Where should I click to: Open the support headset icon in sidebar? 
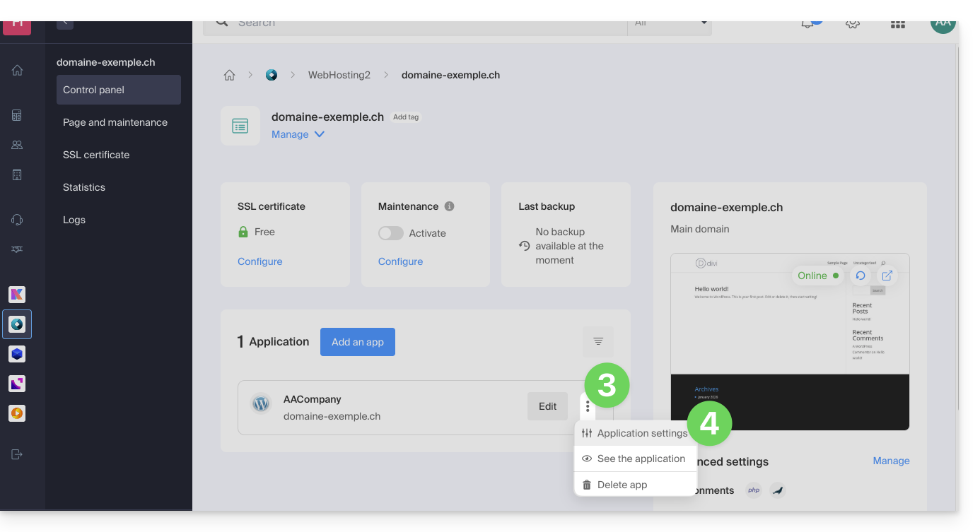point(18,220)
